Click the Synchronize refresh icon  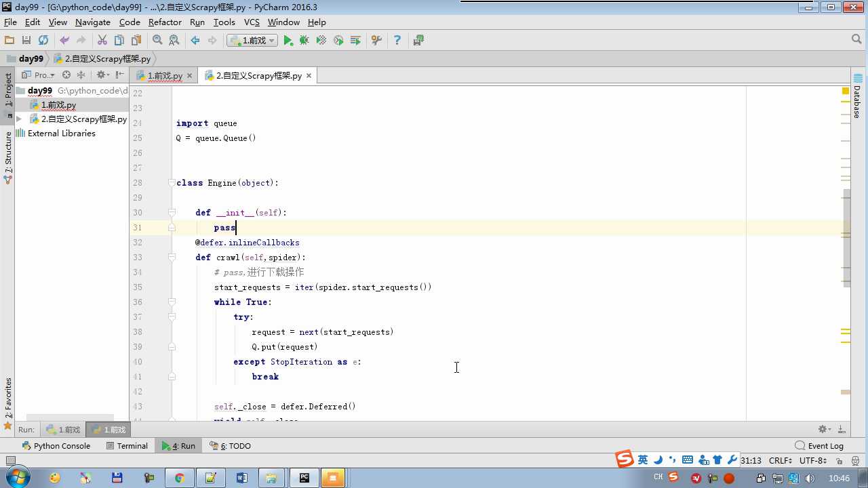pyautogui.click(x=43, y=41)
